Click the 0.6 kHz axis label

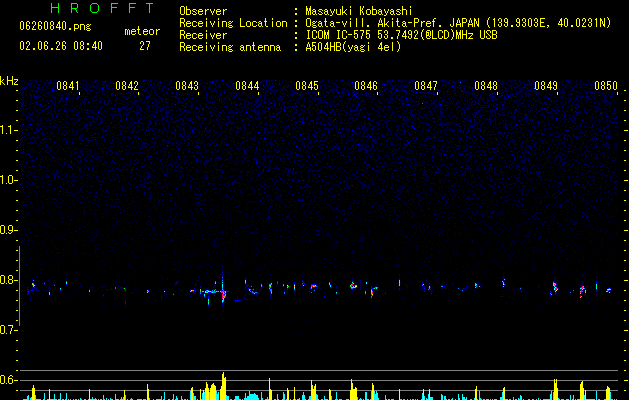click(9, 380)
